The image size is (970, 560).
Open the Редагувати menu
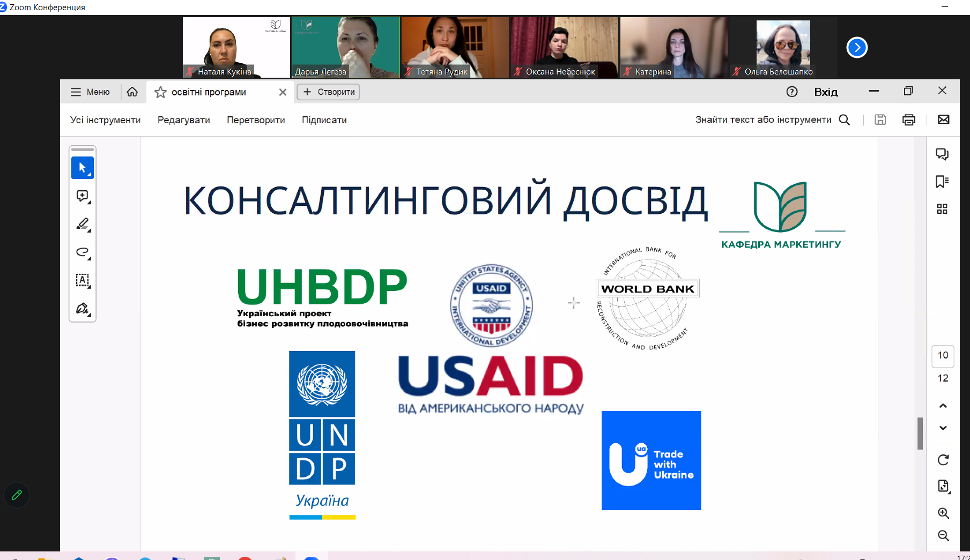pyautogui.click(x=184, y=120)
